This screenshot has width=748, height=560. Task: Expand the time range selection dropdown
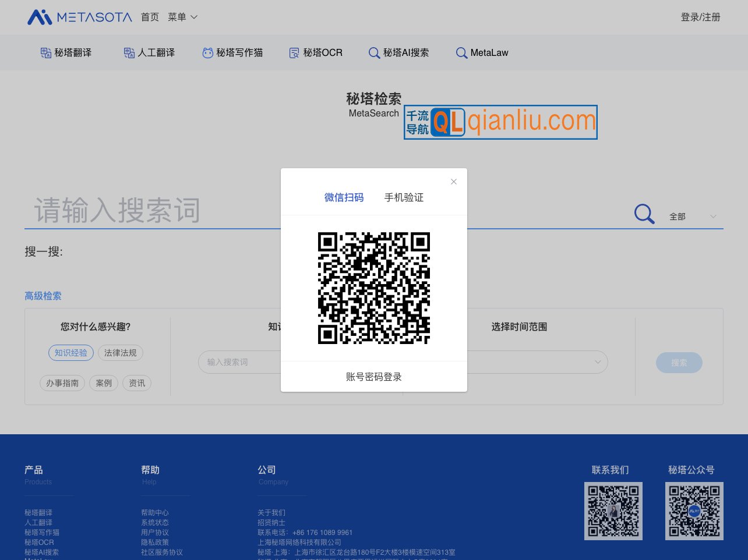(x=597, y=362)
